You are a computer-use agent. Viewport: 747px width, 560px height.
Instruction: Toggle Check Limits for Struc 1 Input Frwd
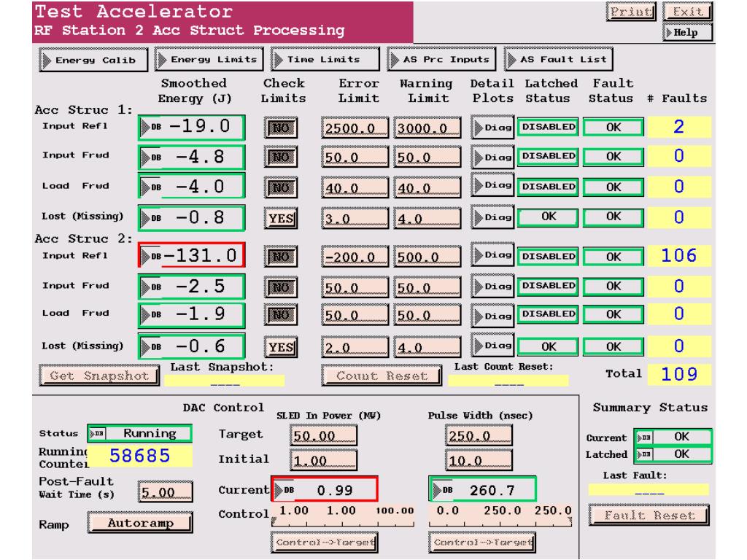pyautogui.click(x=281, y=157)
